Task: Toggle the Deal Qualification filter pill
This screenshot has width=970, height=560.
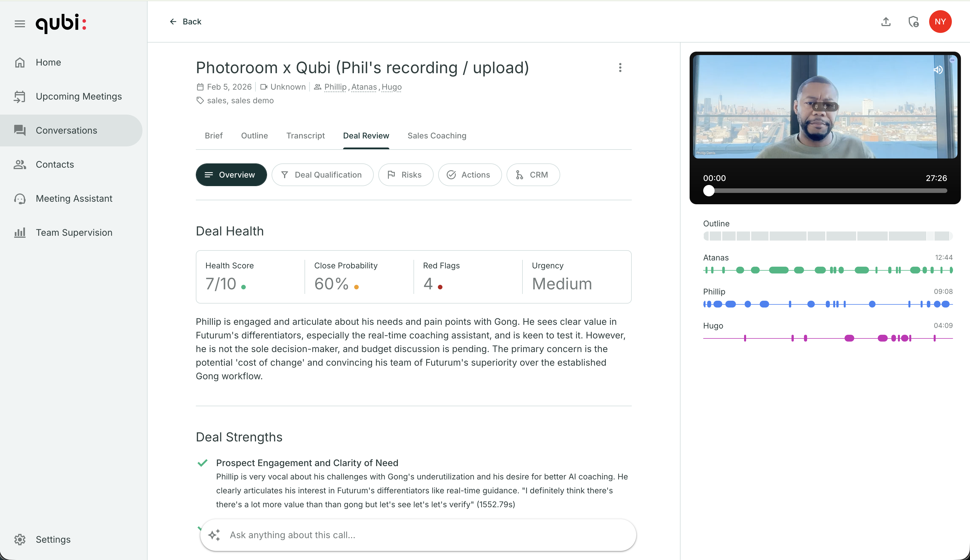Action: click(322, 175)
